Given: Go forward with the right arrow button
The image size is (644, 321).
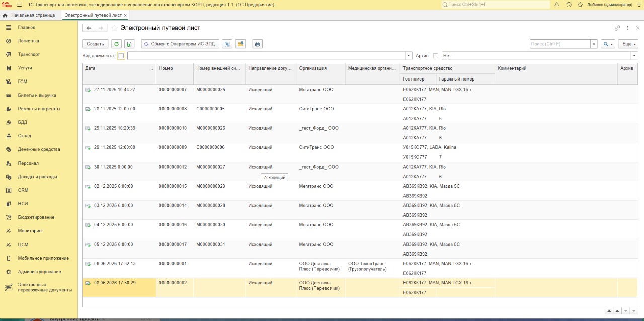Looking at the screenshot, I should [101, 28].
